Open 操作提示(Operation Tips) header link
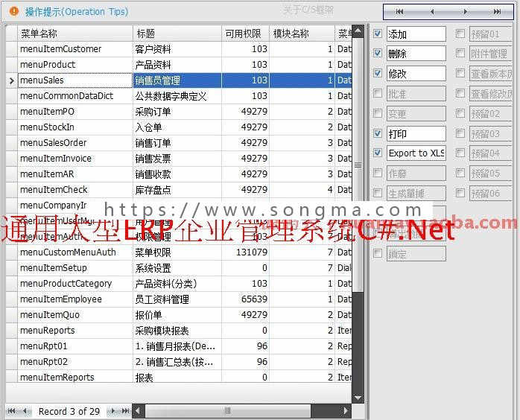This screenshot has height=420, width=520. (77, 12)
